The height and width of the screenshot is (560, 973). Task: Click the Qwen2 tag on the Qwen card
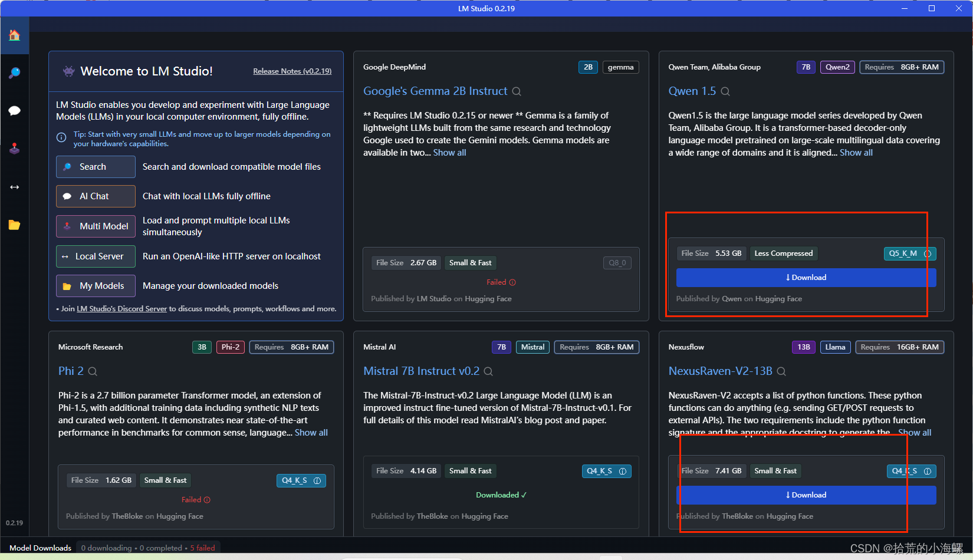[x=837, y=67]
